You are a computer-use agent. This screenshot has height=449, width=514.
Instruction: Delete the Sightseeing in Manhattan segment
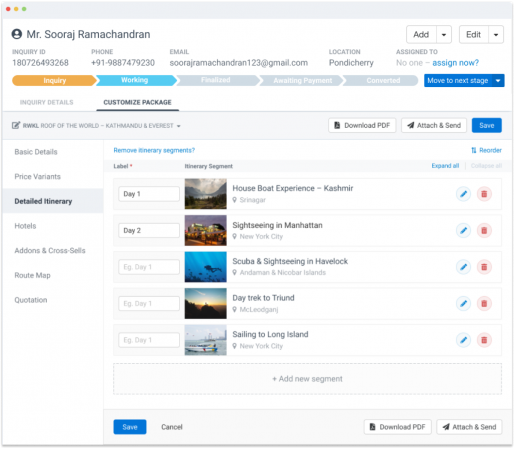[484, 230]
